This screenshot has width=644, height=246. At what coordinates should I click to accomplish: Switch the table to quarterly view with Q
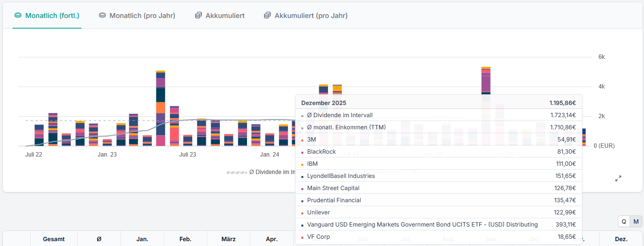(624, 221)
